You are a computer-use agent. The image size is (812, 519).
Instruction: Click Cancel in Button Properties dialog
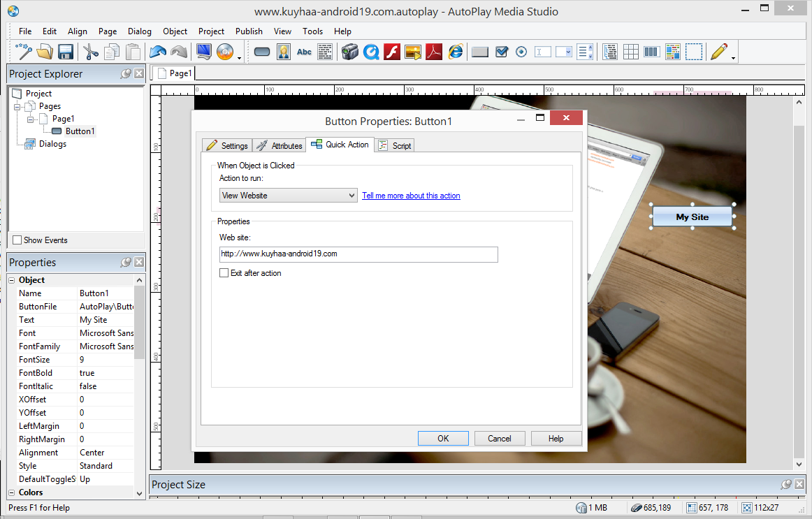pyautogui.click(x=499, y=438)
